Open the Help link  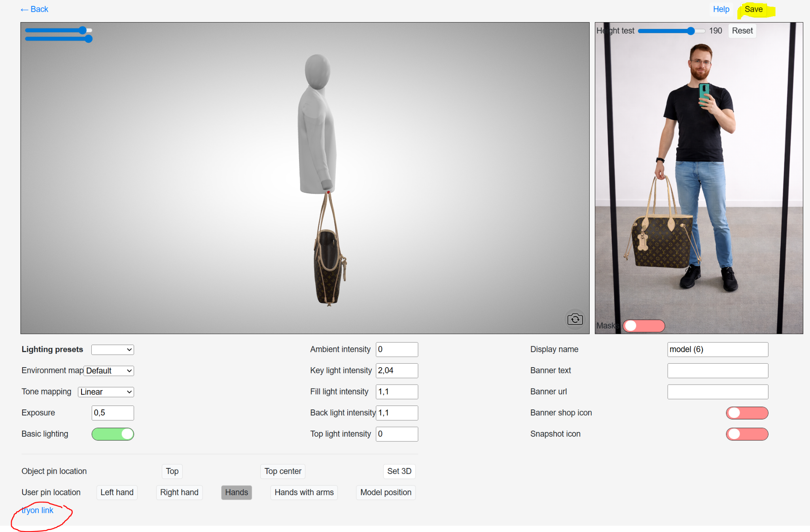[x=721, y=9]
